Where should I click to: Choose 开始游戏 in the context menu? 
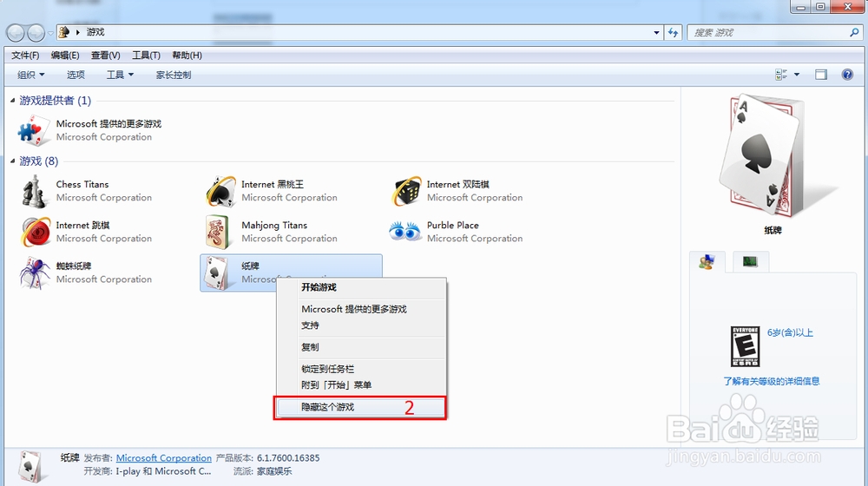point(361,287)
